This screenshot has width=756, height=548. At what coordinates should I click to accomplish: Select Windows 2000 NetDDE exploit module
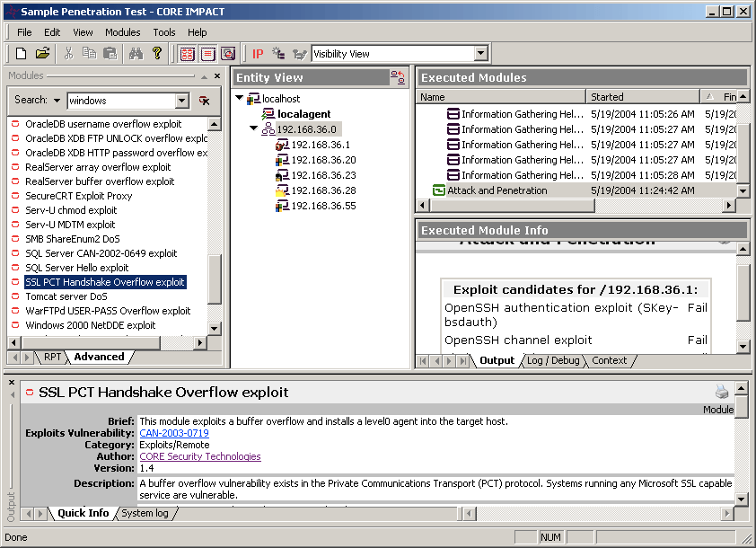point(90,325)
